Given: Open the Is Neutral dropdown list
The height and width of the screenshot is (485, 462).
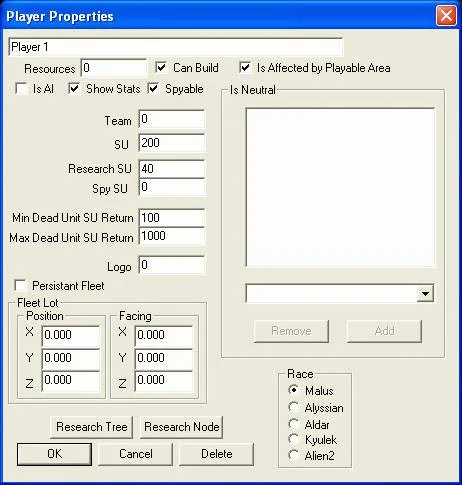Looking at the screenshot, I should (425, 293).
